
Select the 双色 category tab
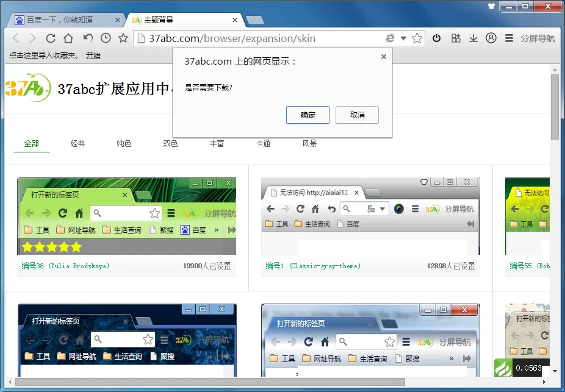click(x=170, y=143)
